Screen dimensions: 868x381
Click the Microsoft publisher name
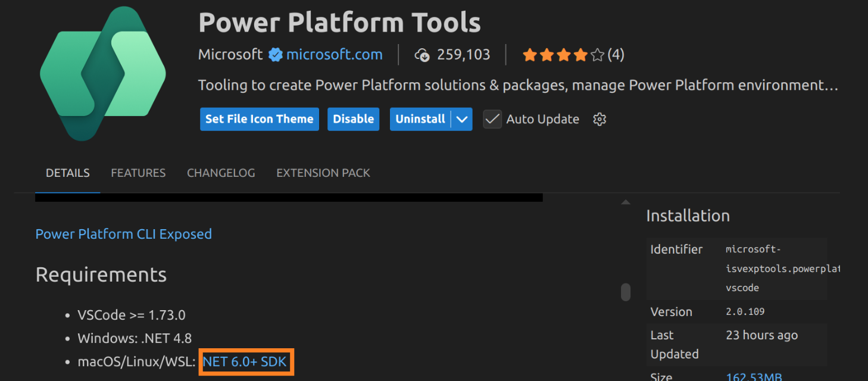(x=230, y=55)
